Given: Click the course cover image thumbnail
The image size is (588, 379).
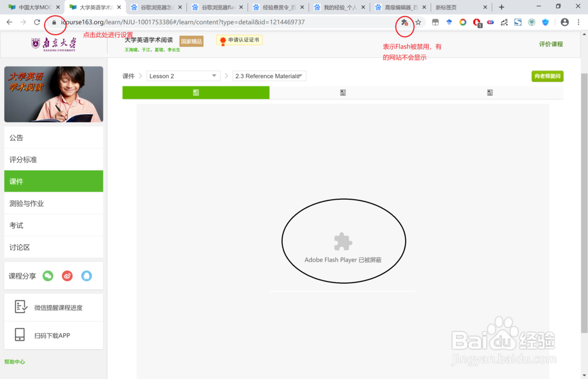Looking at the screenshot, I should [x=54, y=94].
